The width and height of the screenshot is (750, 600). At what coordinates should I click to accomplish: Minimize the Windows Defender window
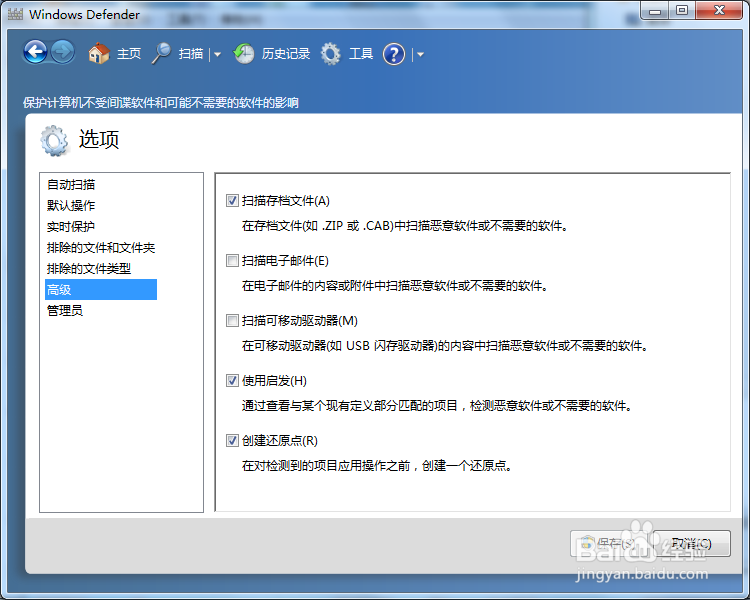655,11
